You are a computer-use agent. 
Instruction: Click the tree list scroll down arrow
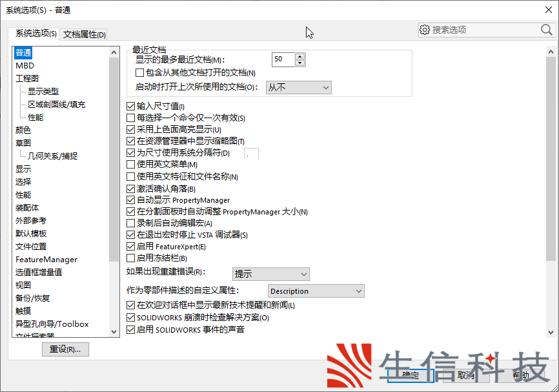pyautogui.click(x=114, y=331)
